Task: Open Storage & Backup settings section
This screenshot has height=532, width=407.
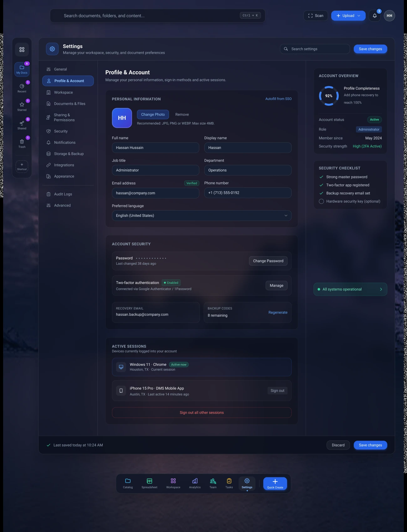Action: (x=68, y=154)
